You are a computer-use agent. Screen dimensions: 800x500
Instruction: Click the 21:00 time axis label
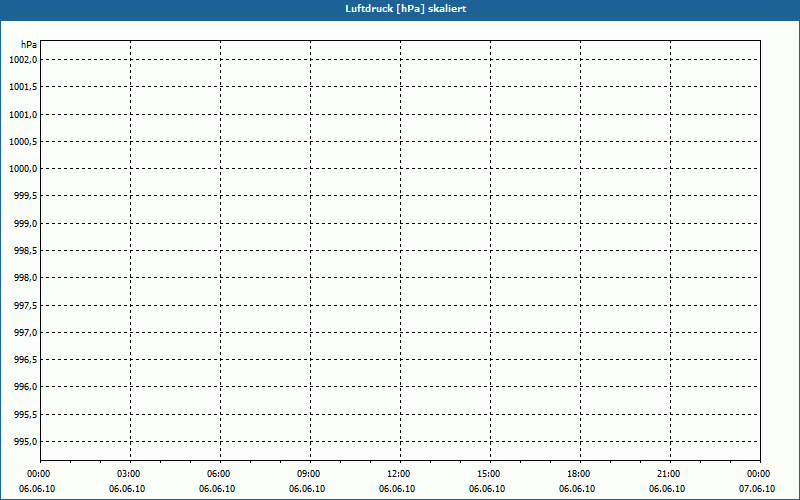coord(669,474)
